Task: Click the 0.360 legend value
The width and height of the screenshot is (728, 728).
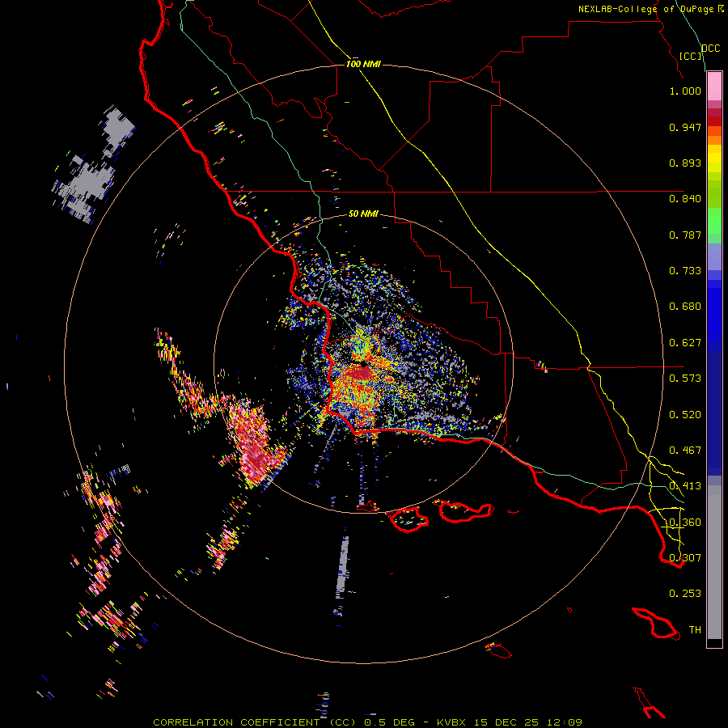Action: pyautogui.click(x=685, y=523)
